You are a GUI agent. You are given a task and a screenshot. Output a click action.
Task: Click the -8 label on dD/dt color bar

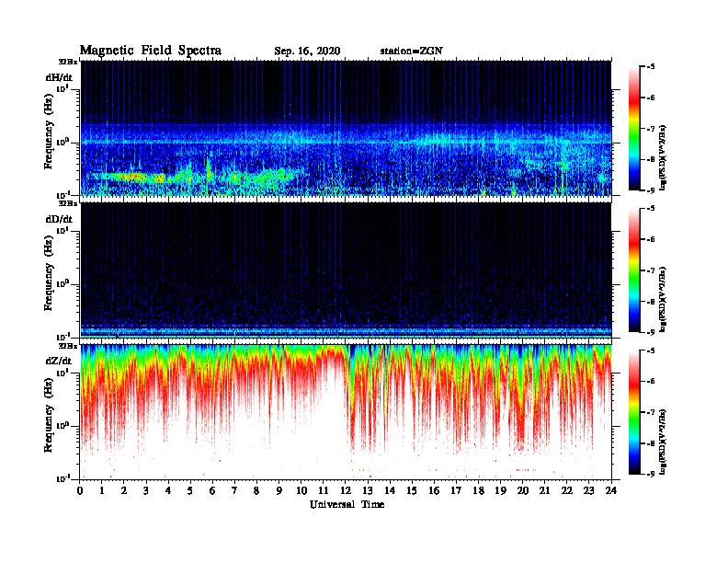651,301
